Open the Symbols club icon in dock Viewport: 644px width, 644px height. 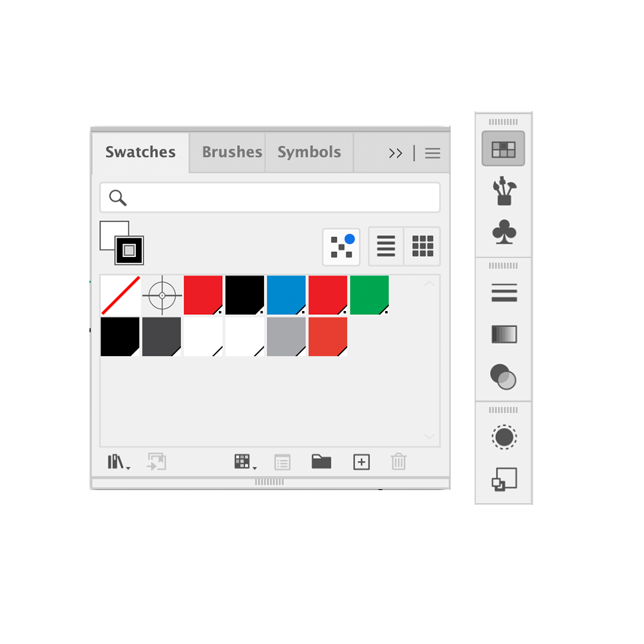coord(504,232)
